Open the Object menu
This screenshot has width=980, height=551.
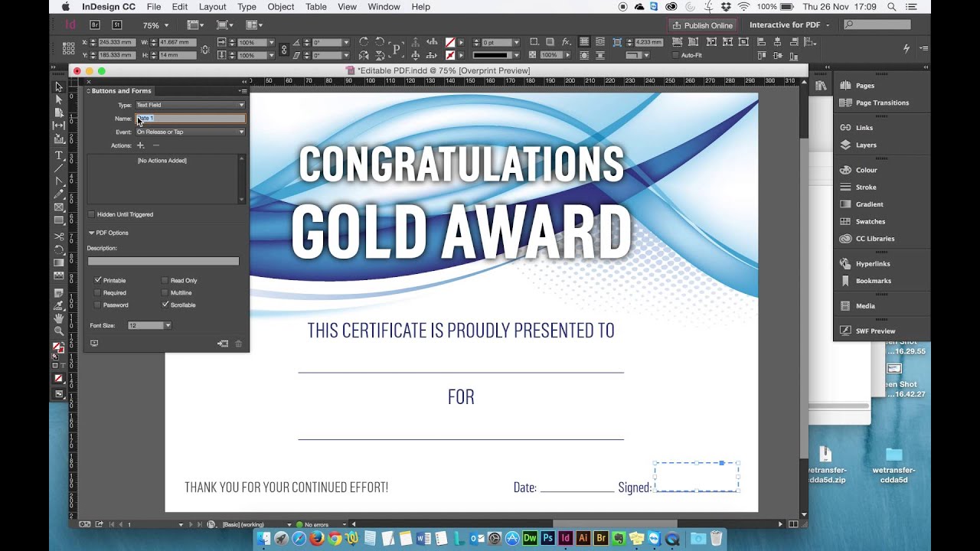(281, 7)
